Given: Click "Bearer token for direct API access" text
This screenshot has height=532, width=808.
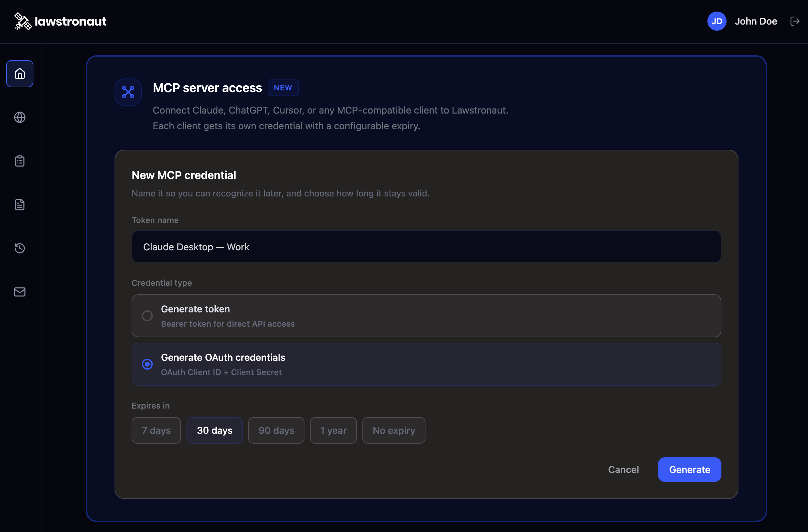Looking at the screenshot, I should pos(228,324).
